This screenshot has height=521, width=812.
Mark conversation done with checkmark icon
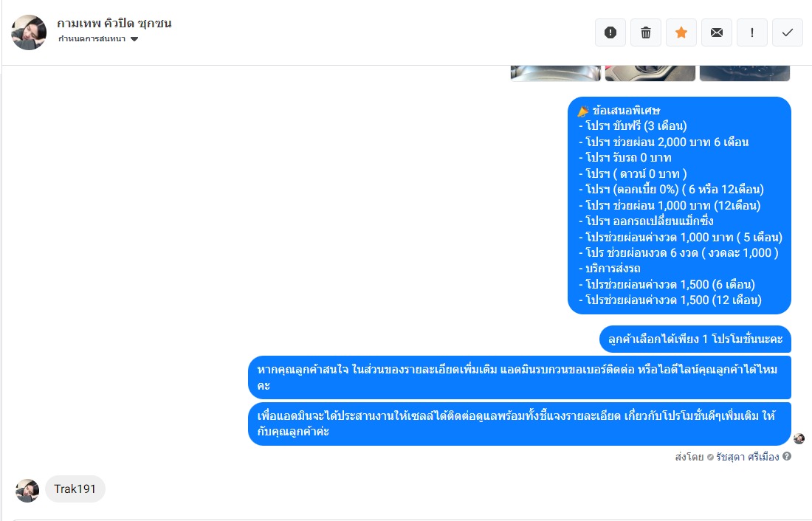pyautogui.click(x=787, y=32)
